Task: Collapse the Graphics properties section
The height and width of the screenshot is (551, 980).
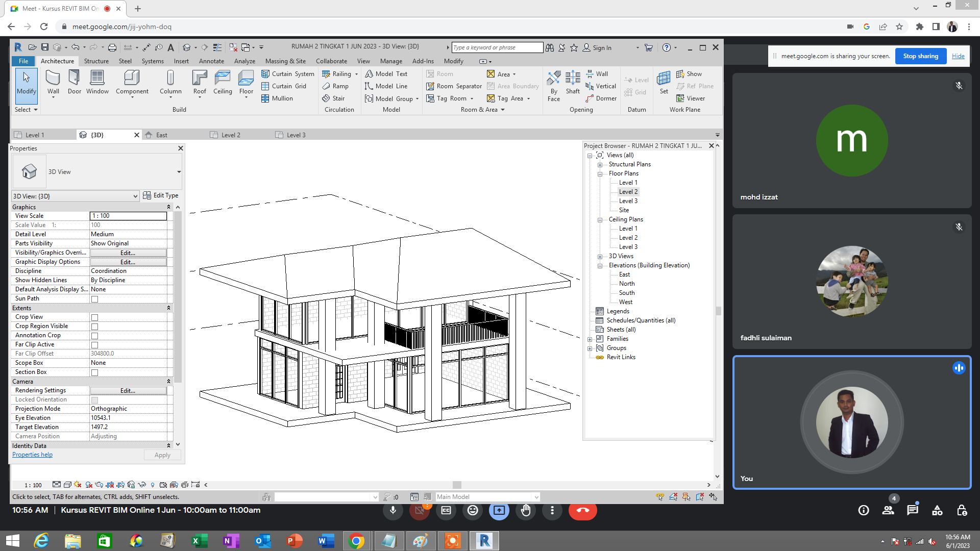Action: click(168, 207)
